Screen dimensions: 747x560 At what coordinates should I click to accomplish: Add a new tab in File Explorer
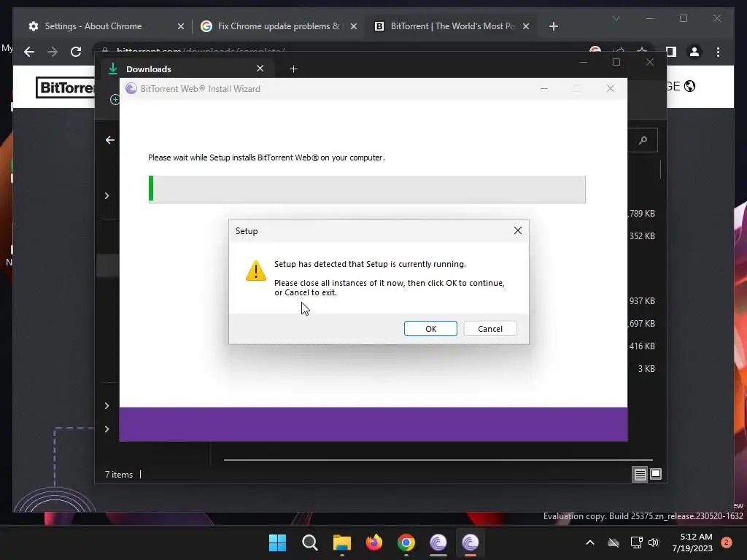click(x=293, y=69)
